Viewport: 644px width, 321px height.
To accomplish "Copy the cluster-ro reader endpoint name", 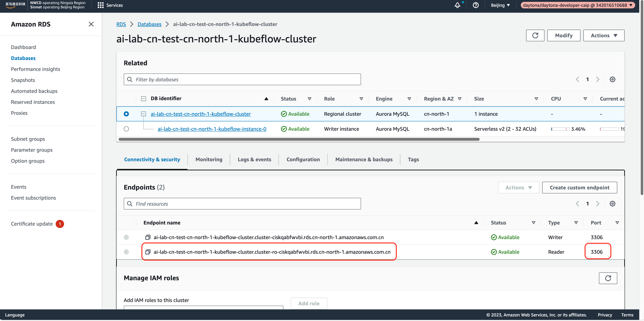I will 148,252.
